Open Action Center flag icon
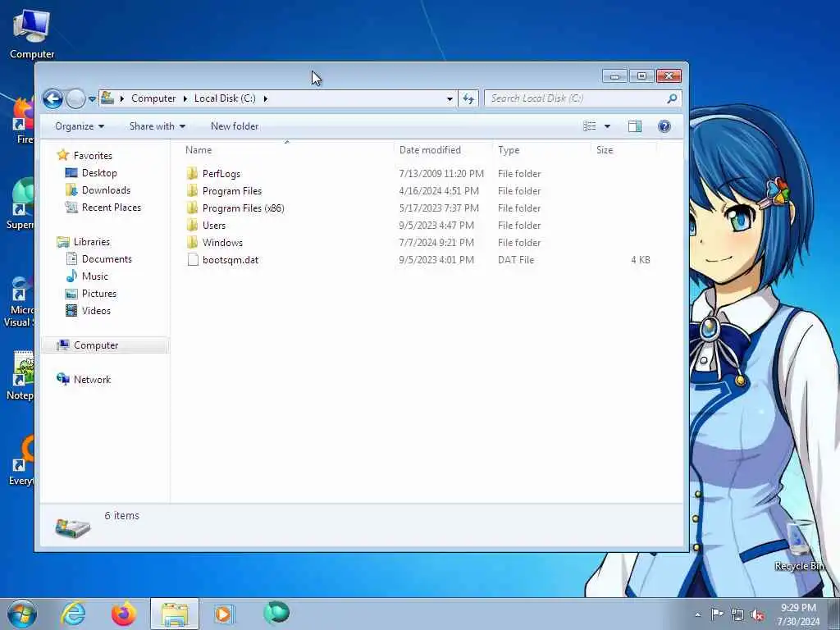Viewport: 840px width, 630px height. pyautogui.click(x=717, y=614)
